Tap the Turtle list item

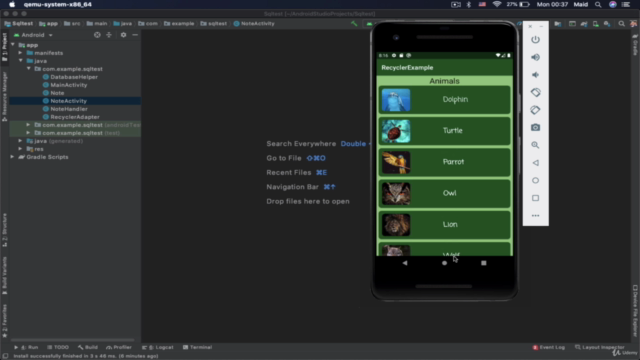coord(444,131)
